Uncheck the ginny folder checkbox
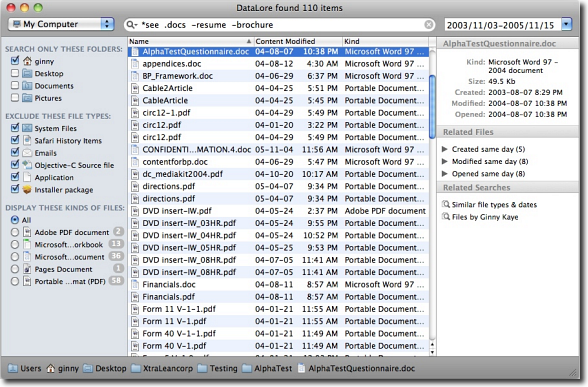Screen dimensions: 588x387 click(x=15, y=60)
